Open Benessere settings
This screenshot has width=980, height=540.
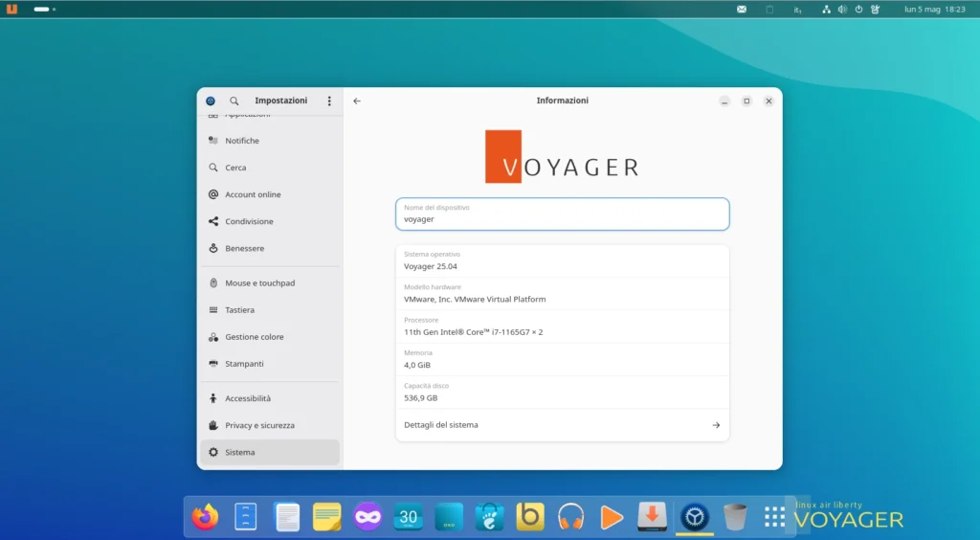pos(270,248)
